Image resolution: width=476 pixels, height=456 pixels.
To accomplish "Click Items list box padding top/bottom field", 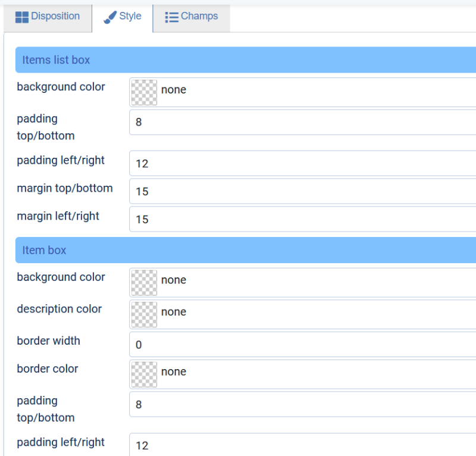I will pos(303,122).
